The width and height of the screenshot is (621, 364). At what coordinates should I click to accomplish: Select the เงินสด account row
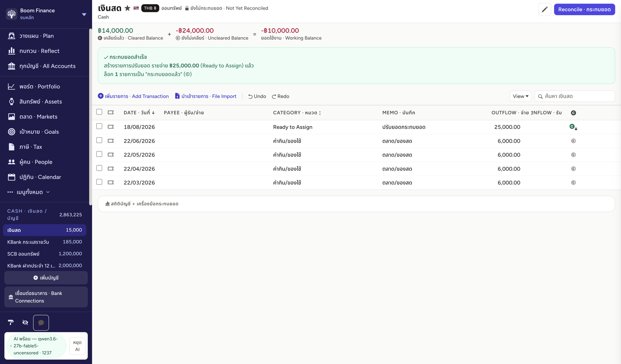[45, 230]
